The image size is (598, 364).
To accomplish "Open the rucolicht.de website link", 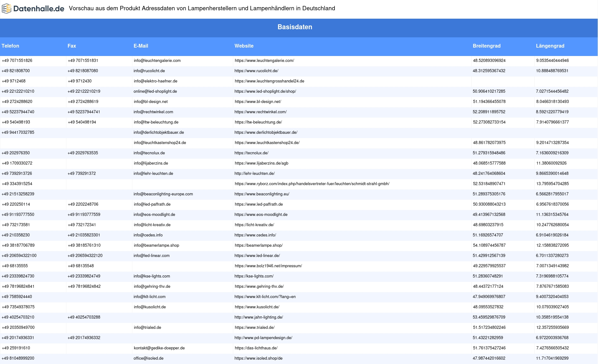I will 256,71.
